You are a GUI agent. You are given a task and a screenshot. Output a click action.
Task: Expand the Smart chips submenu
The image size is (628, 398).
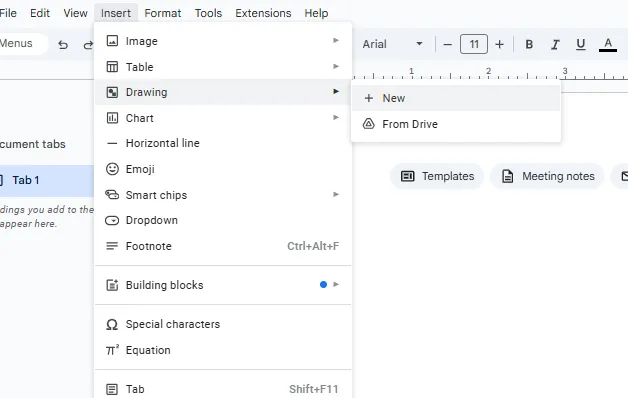(223, 195)
